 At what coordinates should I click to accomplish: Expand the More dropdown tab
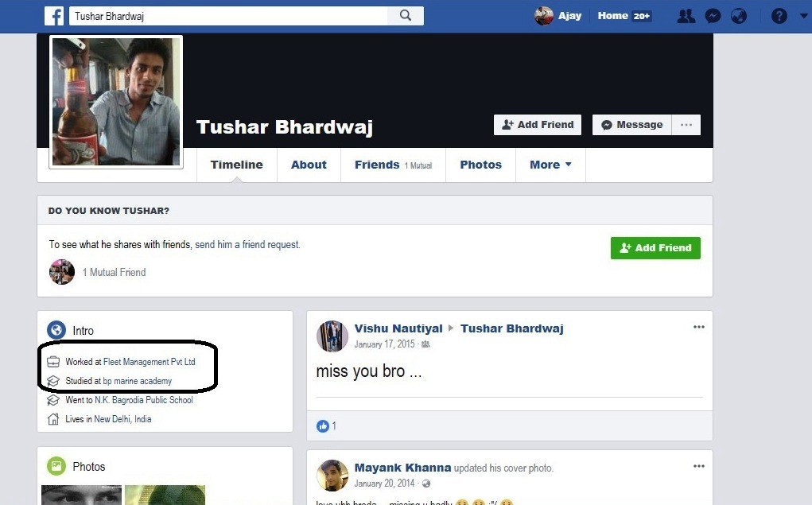click(x=550, y=165)
